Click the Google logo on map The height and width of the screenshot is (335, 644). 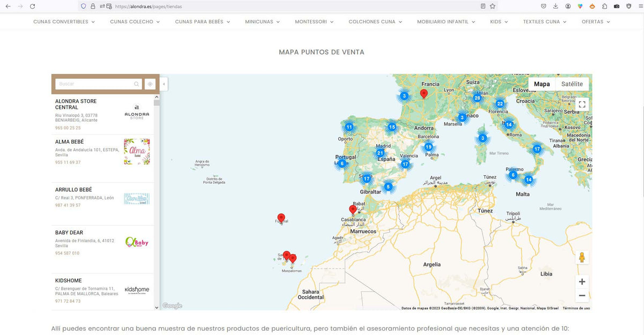coord(172,306)
